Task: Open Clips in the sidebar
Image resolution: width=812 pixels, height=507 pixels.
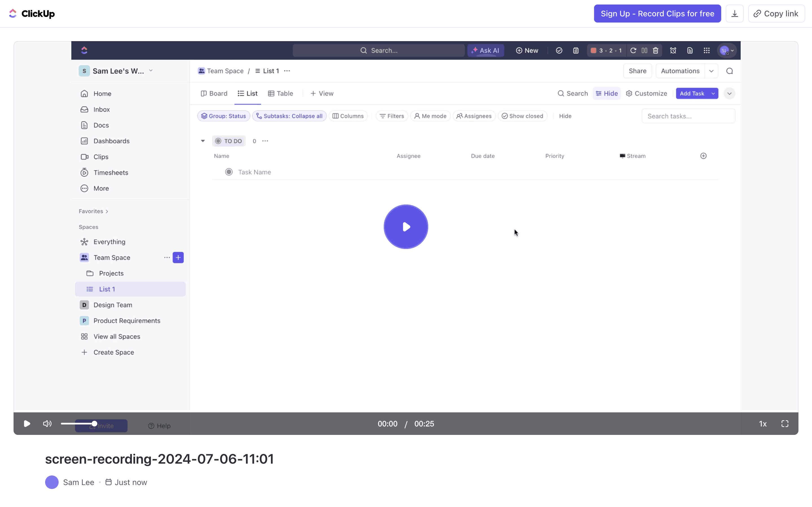Action: (x=101, y=157)
